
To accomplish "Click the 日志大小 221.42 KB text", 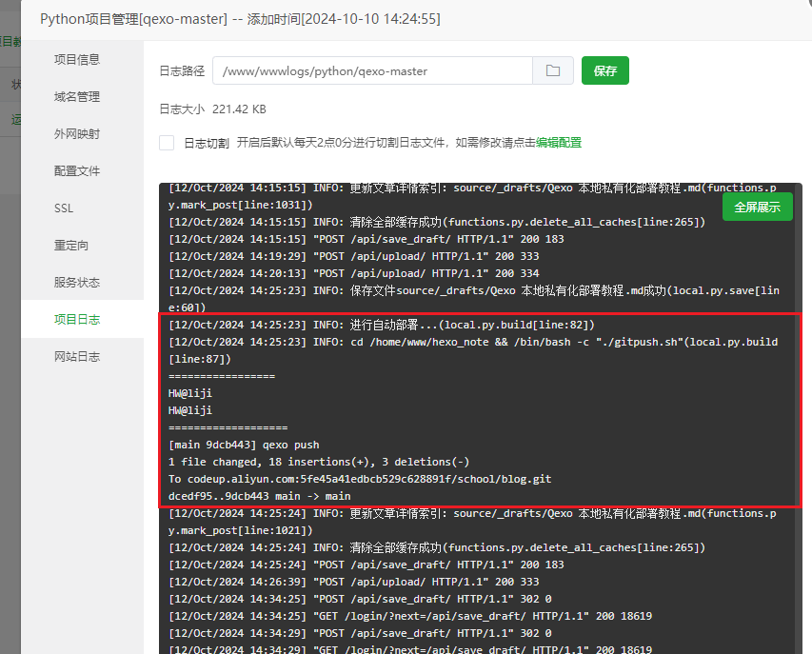I will (212, 109).
